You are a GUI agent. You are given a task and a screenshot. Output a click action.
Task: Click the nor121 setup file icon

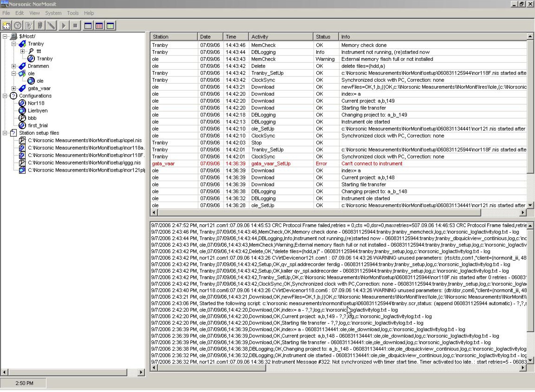[22, 170]
